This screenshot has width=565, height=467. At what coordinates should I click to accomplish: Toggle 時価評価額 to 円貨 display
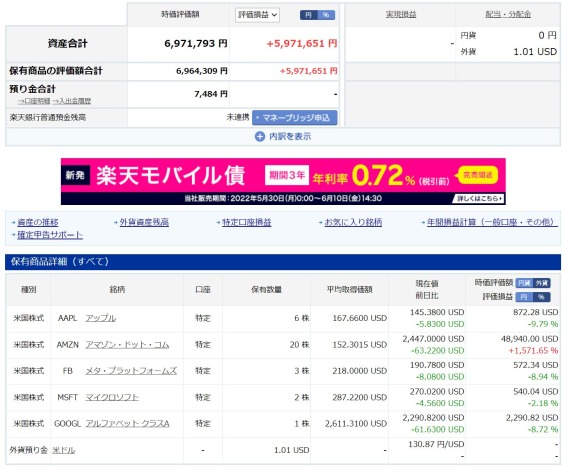point(524,283)
